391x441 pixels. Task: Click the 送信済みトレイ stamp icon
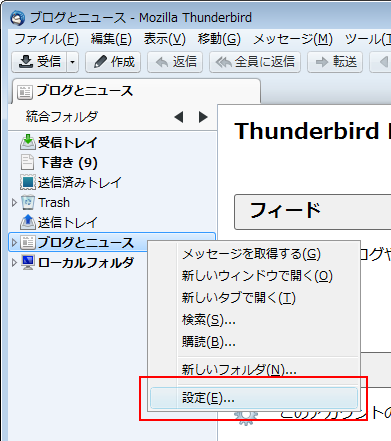(x=28, y=182)
